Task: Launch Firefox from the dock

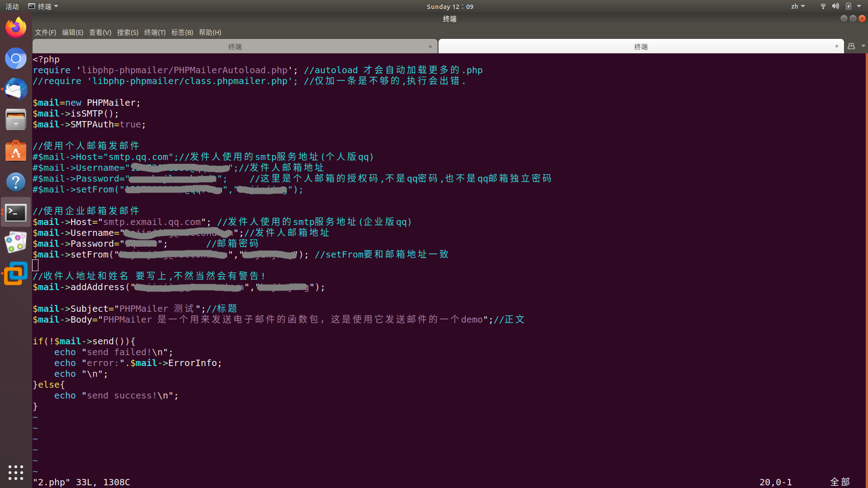Action: (16, 27)
